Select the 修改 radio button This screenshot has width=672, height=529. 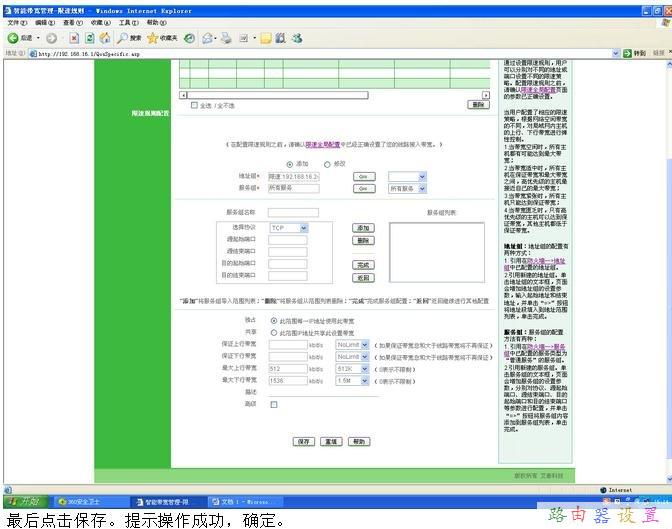[x=327, y=164]
